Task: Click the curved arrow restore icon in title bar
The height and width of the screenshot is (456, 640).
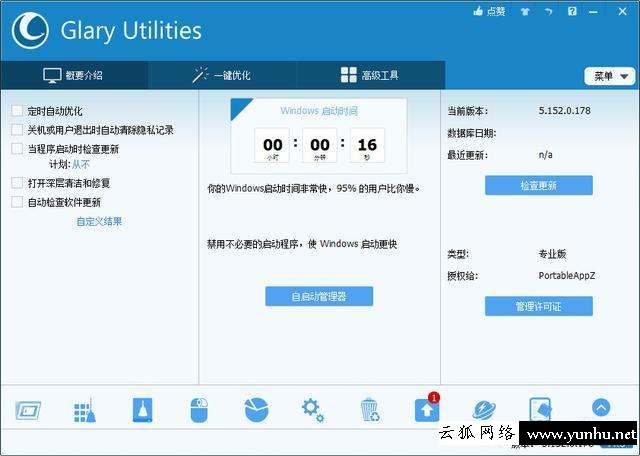Action: point(549,12)
